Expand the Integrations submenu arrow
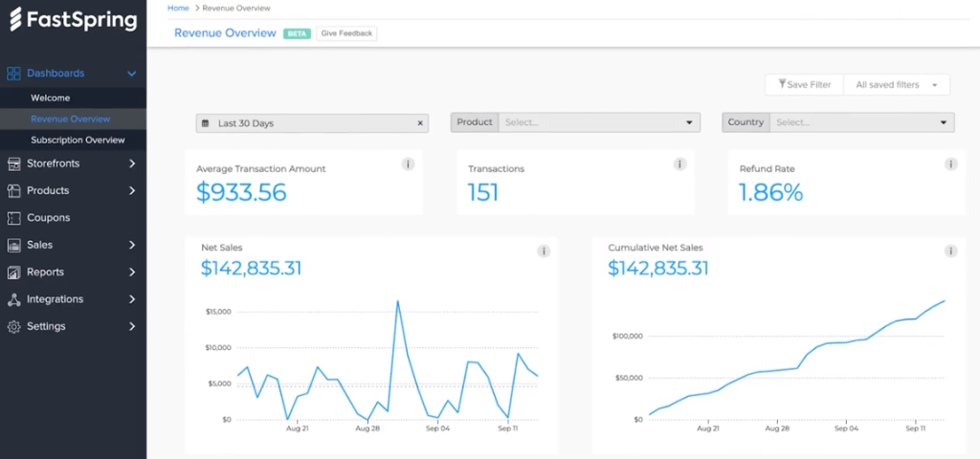The image size is (980, 459). pyautogui.click(x=132, y=299)
